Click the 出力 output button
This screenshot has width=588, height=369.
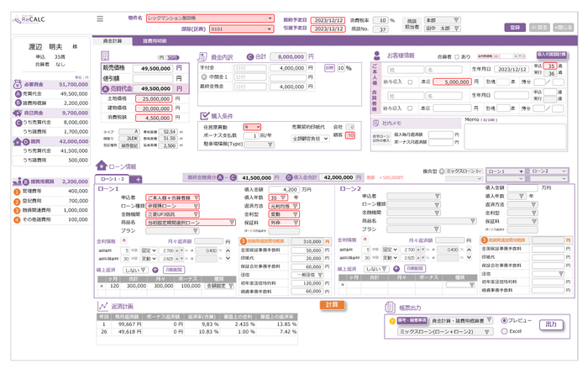tap(552, 323)
